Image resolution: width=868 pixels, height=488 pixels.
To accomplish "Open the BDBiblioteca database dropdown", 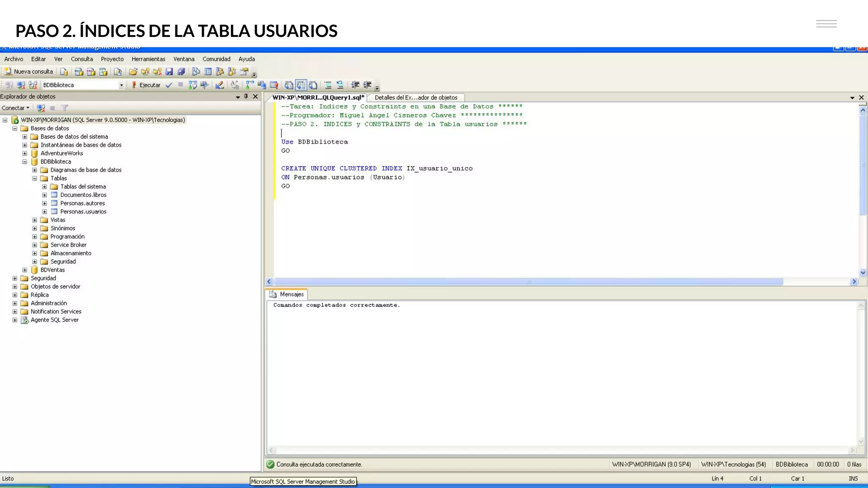I will 121,85.
